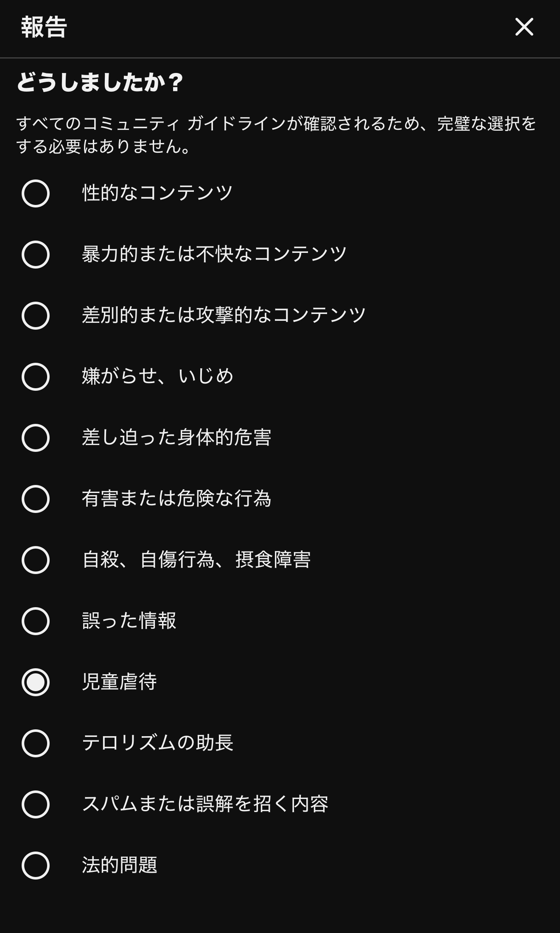Click the 法的問題 option label
The height and width of the screenshot is (933, 560).
point(120,865)
